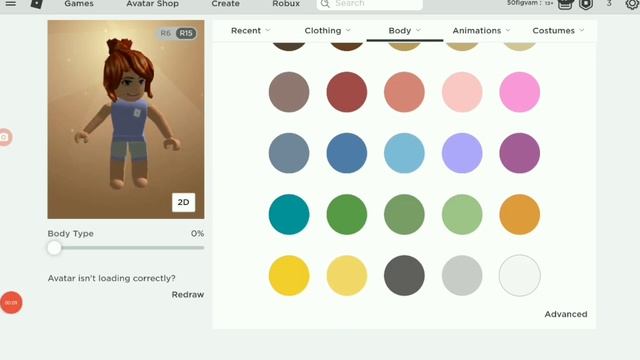
Task: Click the search magnifier icon
Action: point(325,4)
